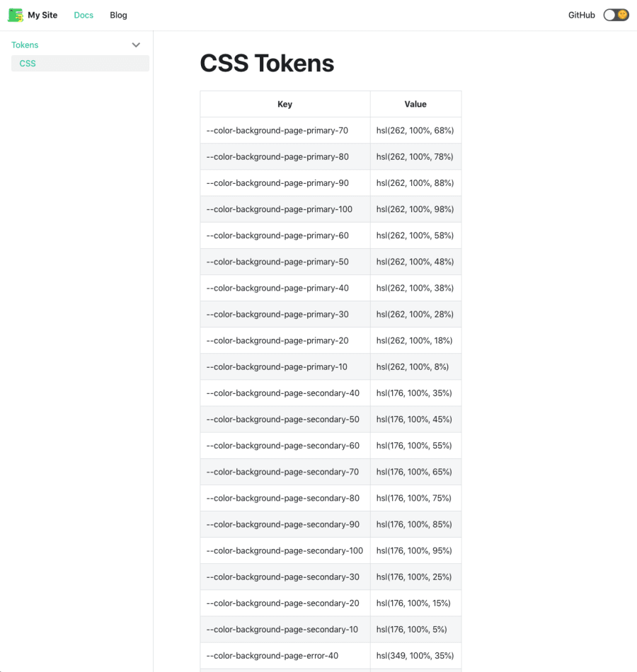The width and height of the screenshot is (637, 672).
Task: Click the hsl(349, 100%, 35%) value cell
Action: [x=415, y=655]
